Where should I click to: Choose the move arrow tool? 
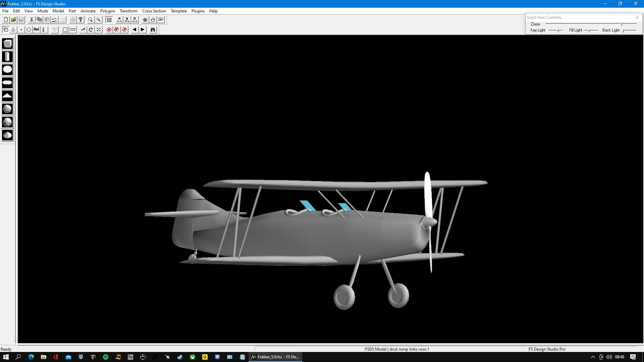(83, 30)
